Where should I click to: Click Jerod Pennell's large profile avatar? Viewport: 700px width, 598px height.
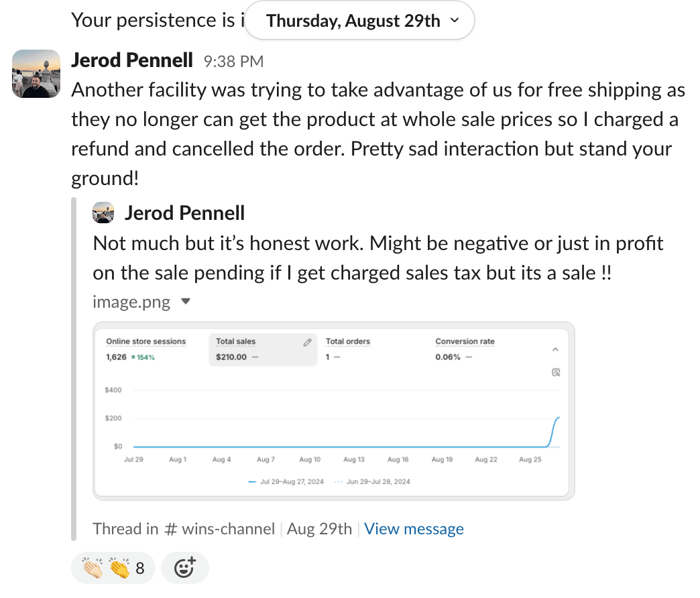coord(37,74)
